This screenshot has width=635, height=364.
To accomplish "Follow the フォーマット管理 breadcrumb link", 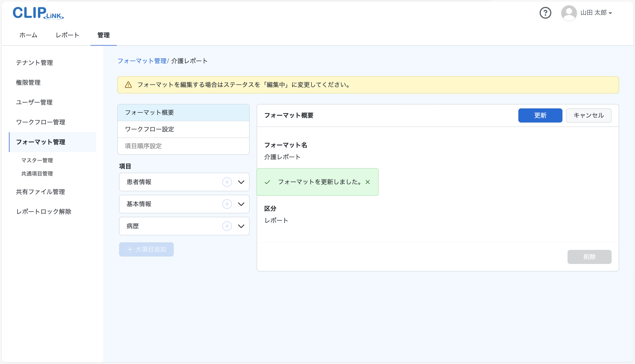I will coord(142,61).
